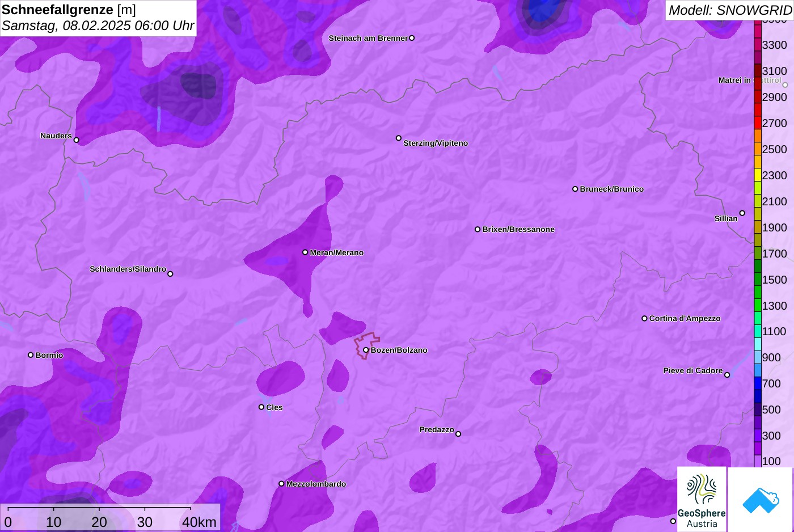794x532 pixels.
Task: Click the Bruneck/Brunico label text
Action: pos(612,189)
